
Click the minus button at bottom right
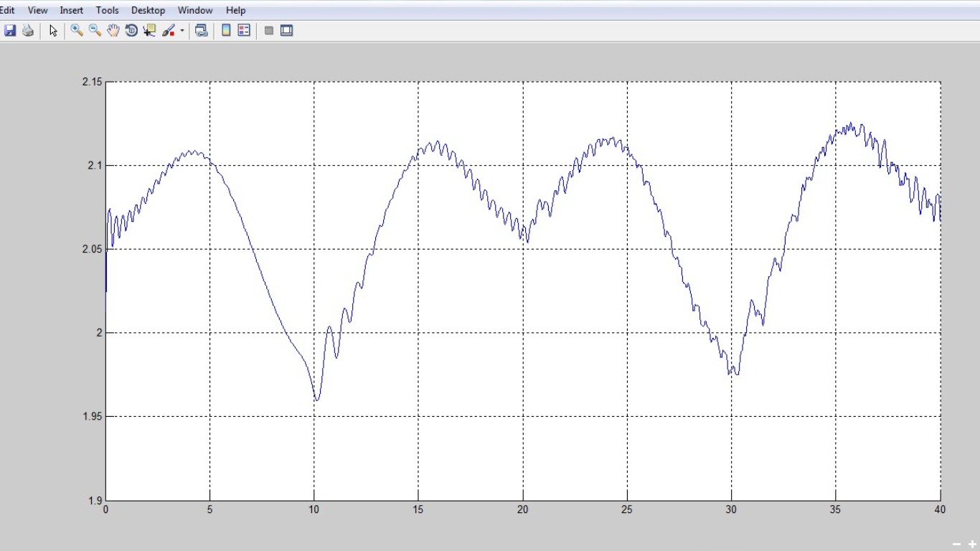(956, 545)
